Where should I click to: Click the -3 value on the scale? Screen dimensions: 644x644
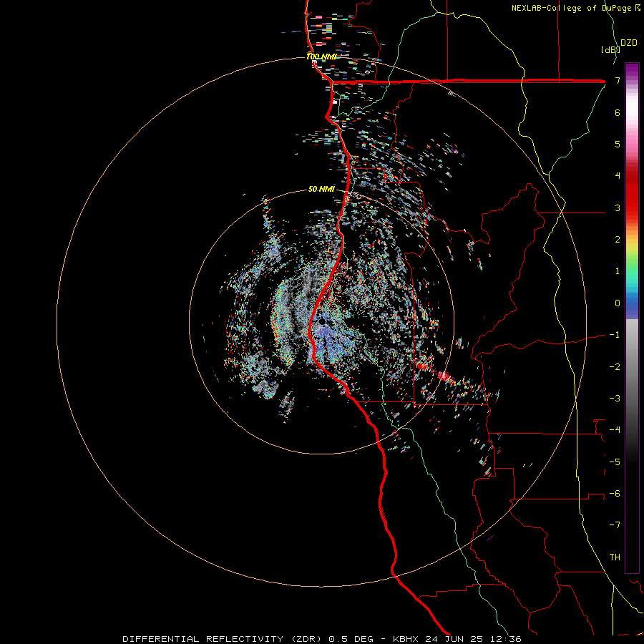point(615,399)
